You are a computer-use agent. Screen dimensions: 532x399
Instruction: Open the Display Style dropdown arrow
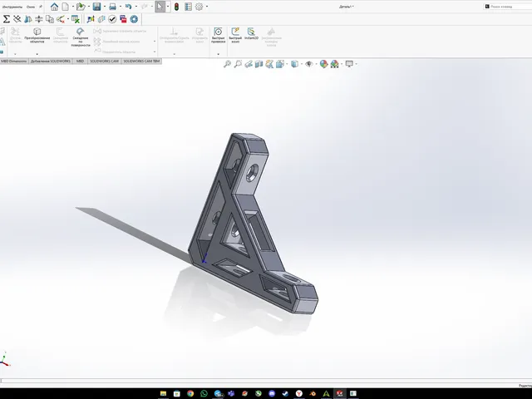(x=302, y=64)
